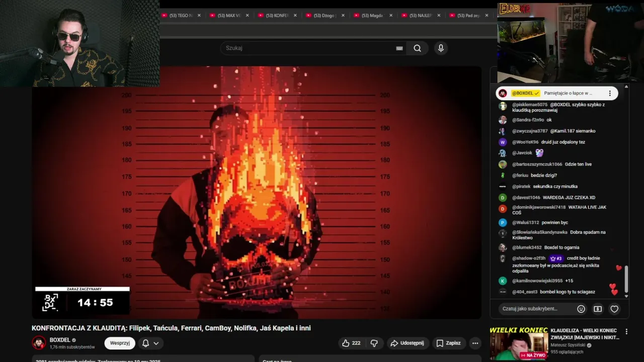
Task: Open emoji picker in chat input
Action: pyautogui.click(x=581, y=309)
